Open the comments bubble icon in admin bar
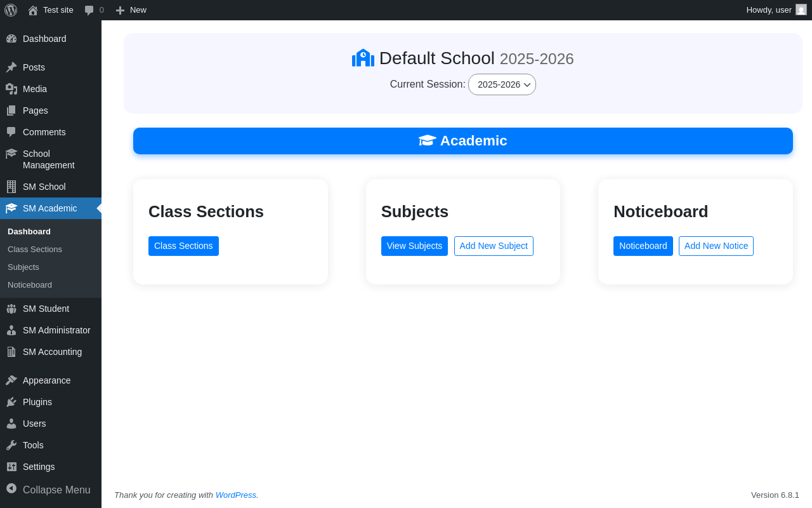The width and height of the screenshot is (812, 508). [x=89, y=10]
